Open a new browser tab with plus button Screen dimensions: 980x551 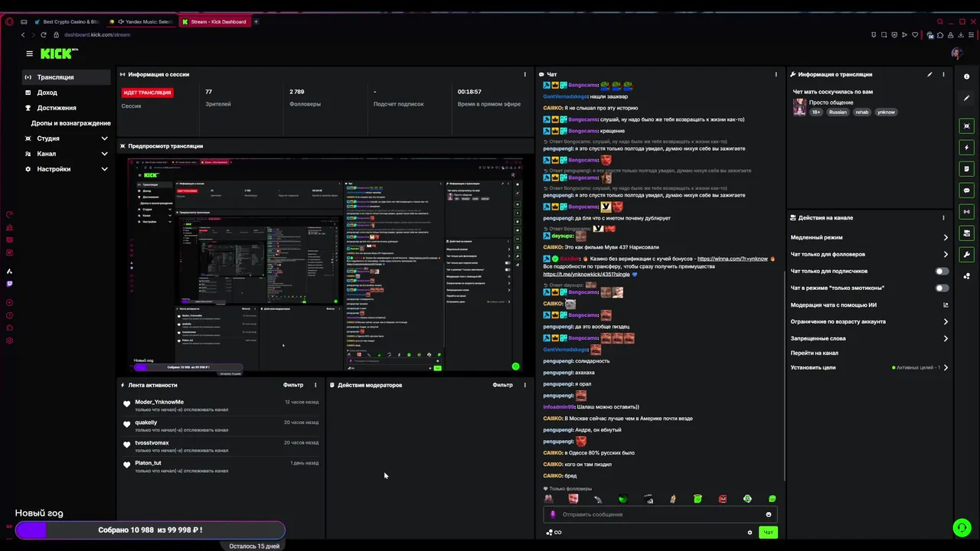pos(256,21)
